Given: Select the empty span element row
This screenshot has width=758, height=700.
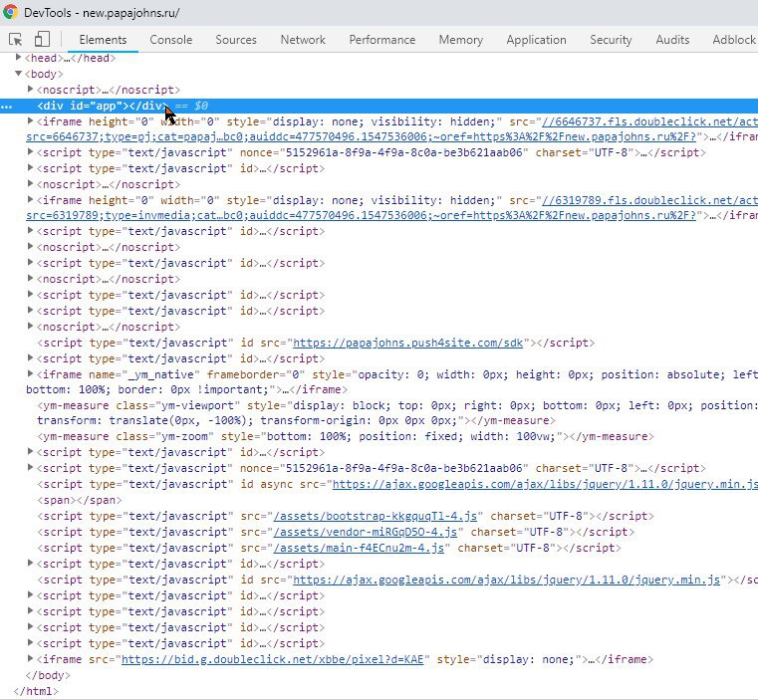Looking at the screenshot, I should click(x=80, y=500).
